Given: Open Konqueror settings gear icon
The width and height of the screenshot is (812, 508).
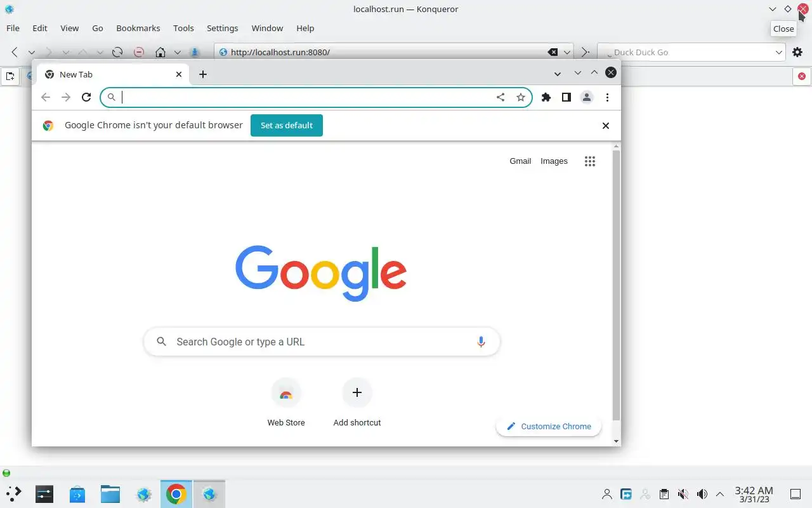Looking at the screenshot, I should (x=797, y=52).
